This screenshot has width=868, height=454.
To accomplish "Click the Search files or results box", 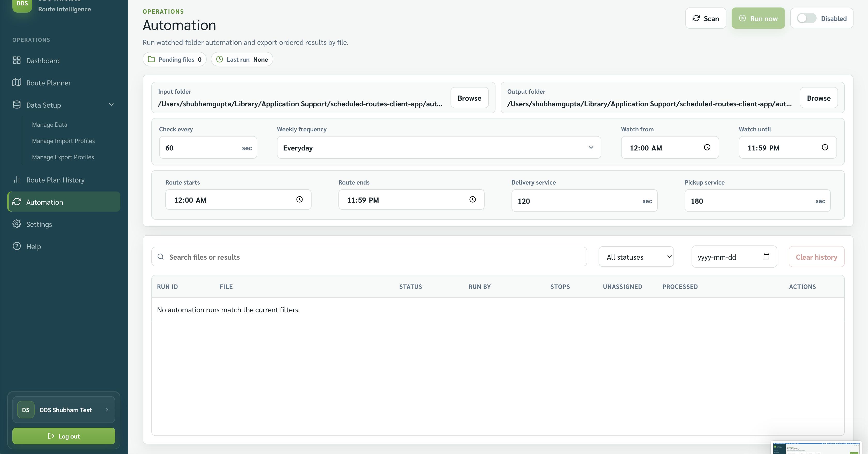I will (x=369, y=257).
